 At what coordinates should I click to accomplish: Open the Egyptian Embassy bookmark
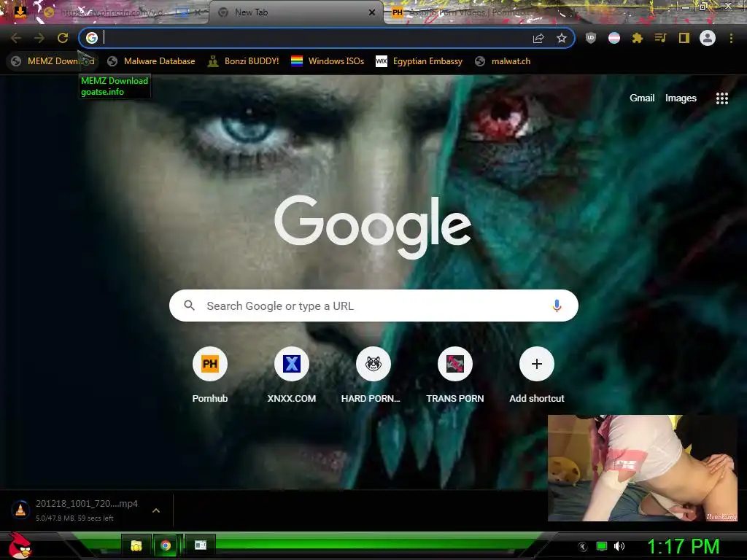click(419, 61)
